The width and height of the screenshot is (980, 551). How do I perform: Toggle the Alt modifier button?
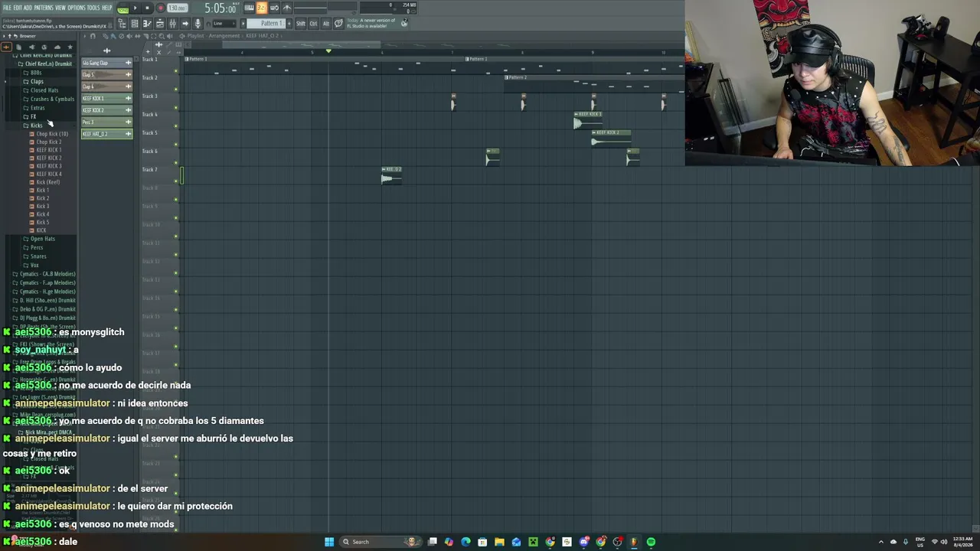coord(325,24)
